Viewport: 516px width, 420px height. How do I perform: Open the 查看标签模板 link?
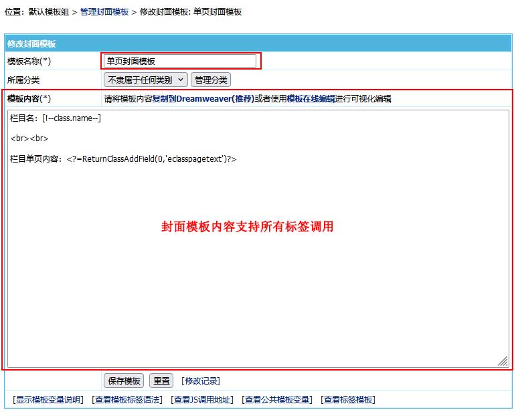pyautogui.click(x=348, y=400)
